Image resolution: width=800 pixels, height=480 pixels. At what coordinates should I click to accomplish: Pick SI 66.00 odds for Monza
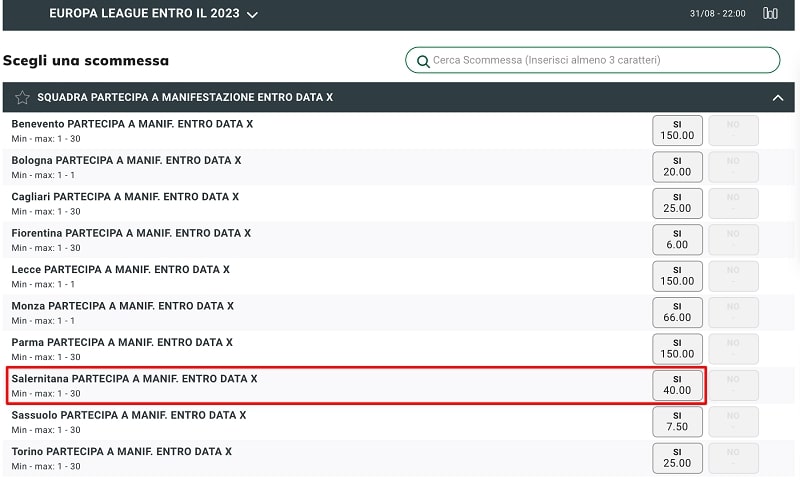click(677, 312)
